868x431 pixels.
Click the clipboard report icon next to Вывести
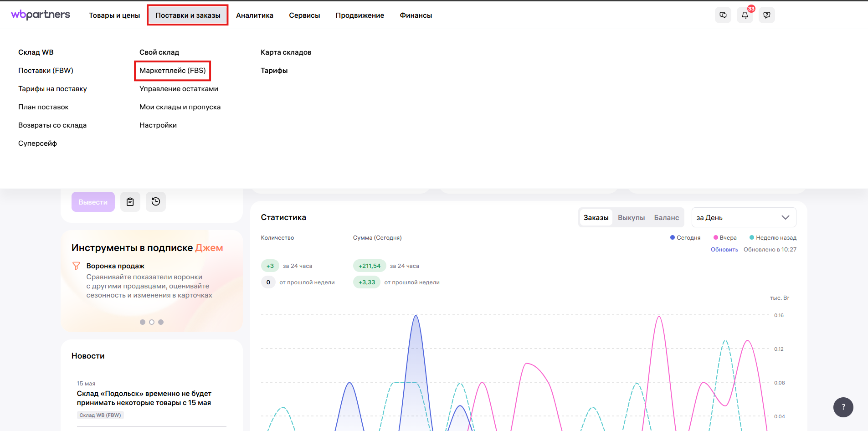130,202
